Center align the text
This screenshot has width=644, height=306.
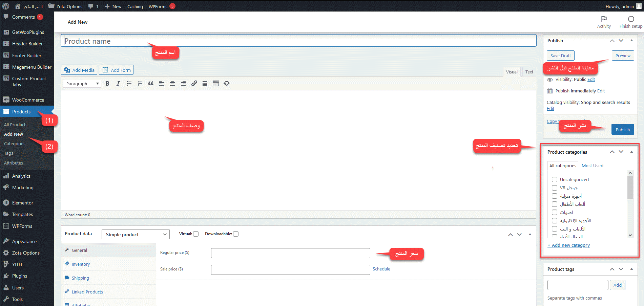click(172, 84)
